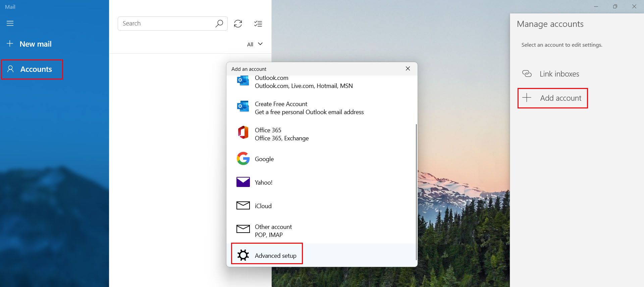
Task: Click the magnifying glass search icon
Action: pyautogui.click(x=219, y=23)
